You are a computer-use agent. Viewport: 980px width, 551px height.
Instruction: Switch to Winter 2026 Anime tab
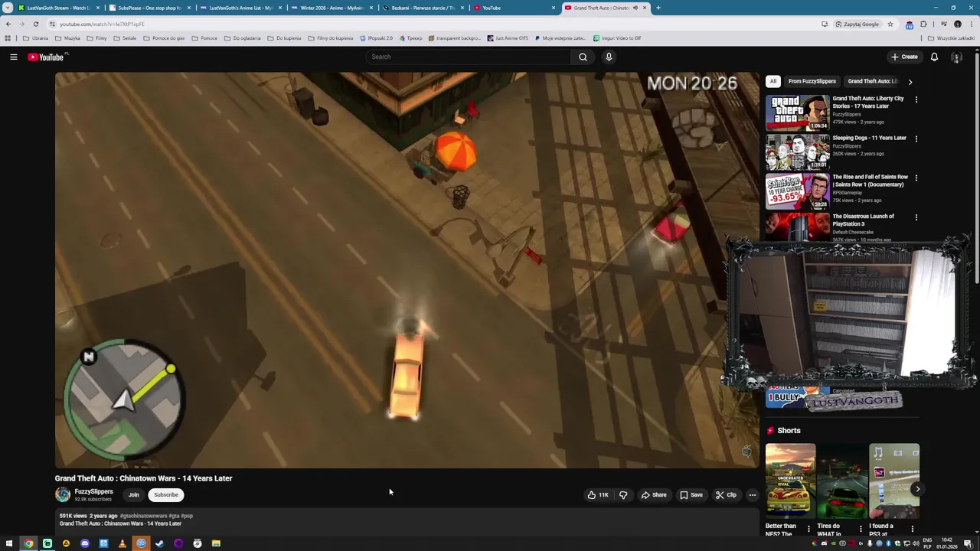[x=332, y=8]
